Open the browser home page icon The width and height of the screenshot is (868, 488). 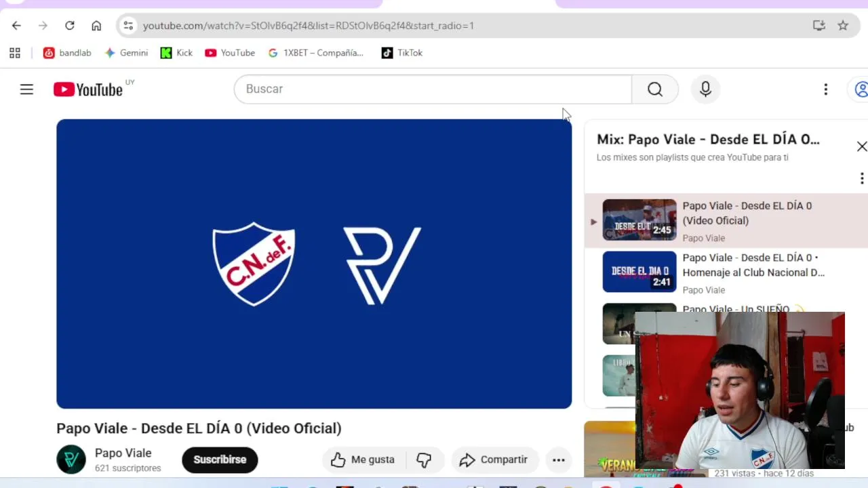(x=96, y=26)
